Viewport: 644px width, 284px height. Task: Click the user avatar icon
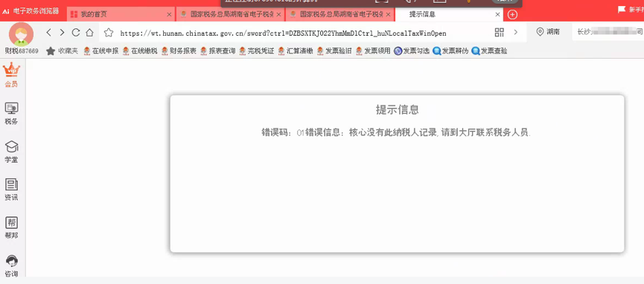(x=21, y=34)
